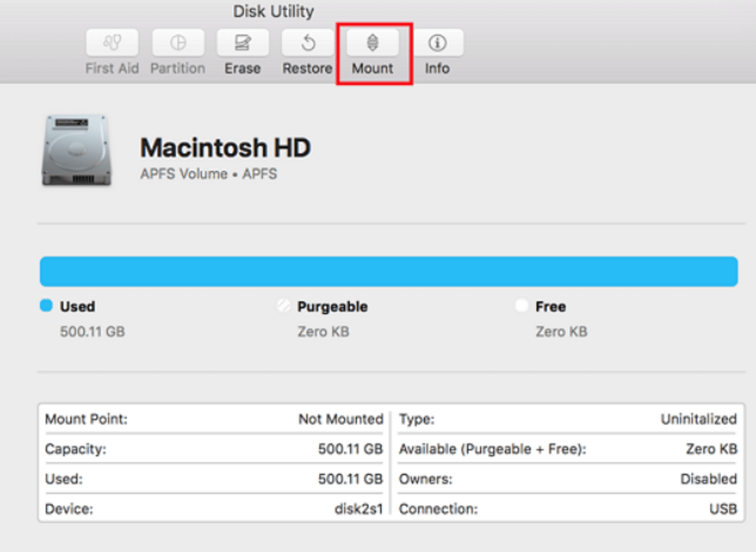The width and height of the screenshot is (756, 552).
Task: Select the Macintosh HD title text
Action: [x=225, y=147]
